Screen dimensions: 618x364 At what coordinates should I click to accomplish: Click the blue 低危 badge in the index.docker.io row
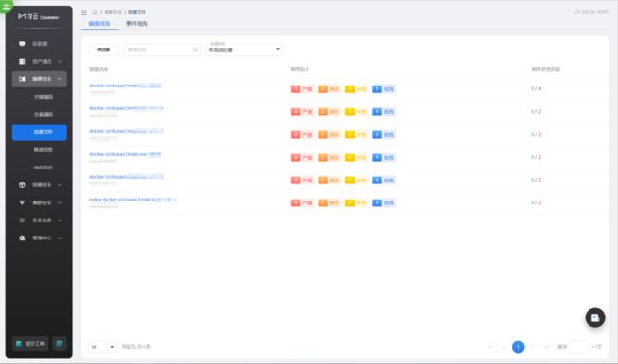383,202
